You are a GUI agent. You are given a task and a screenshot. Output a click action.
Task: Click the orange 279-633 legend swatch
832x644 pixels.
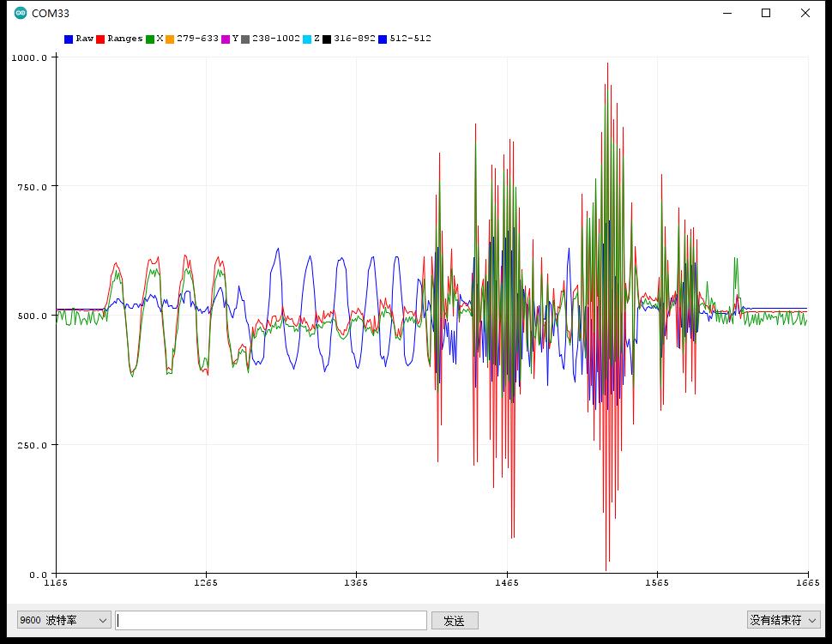[x=170, y=39]
